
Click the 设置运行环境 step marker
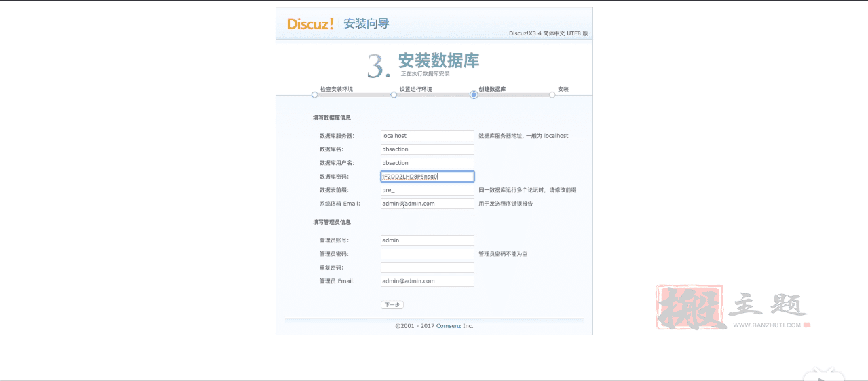tap(394, 95)
